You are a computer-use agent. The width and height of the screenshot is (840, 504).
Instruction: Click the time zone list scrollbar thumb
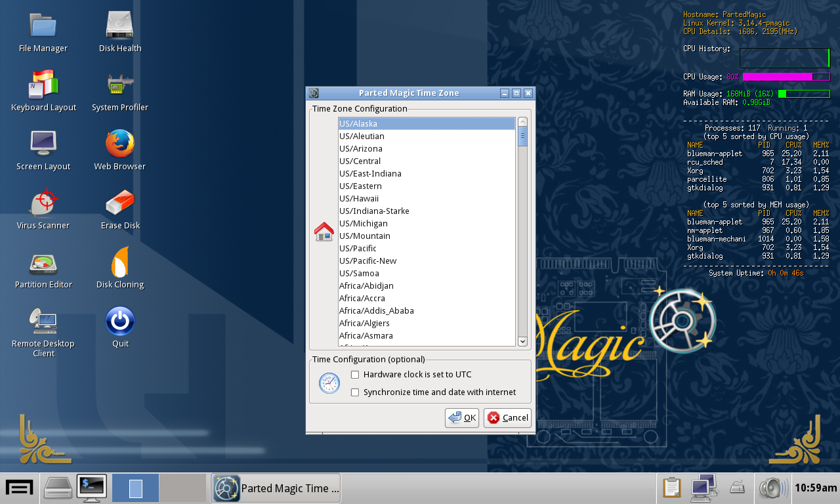(x=522, y=136)
